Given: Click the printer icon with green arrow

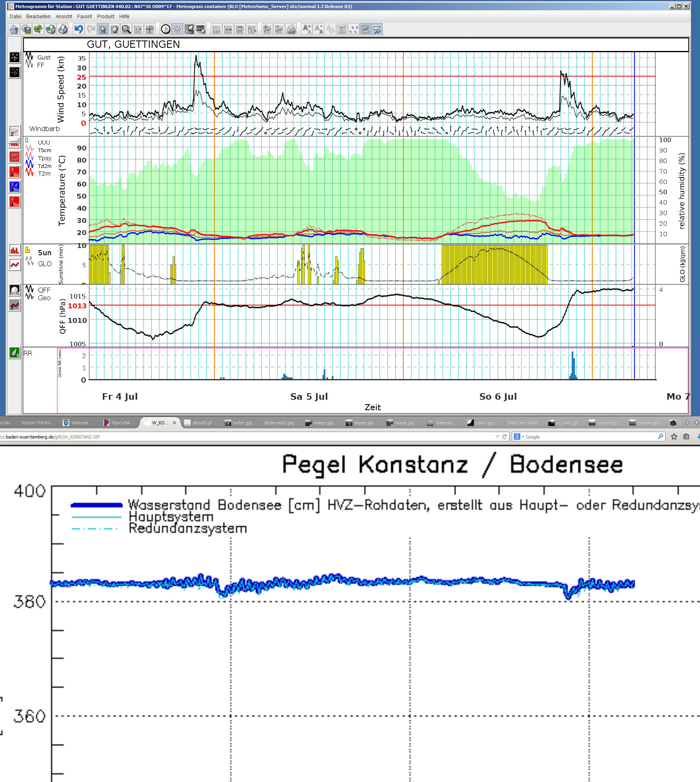Looking at the screenshot, I should pos(51,29).
